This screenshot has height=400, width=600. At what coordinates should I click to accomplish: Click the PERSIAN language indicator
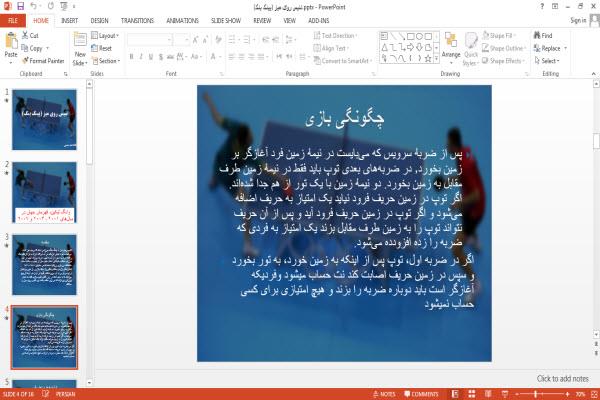click(65, 394)
